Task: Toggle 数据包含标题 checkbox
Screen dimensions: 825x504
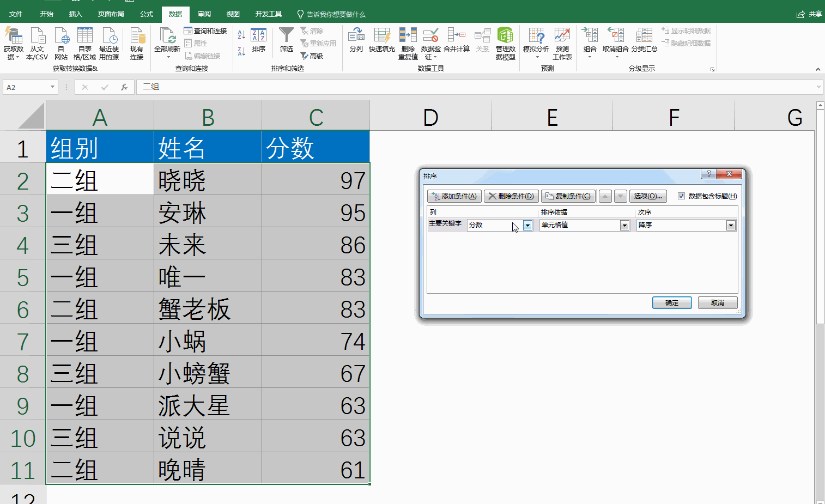Action: (x=681, y=196)
